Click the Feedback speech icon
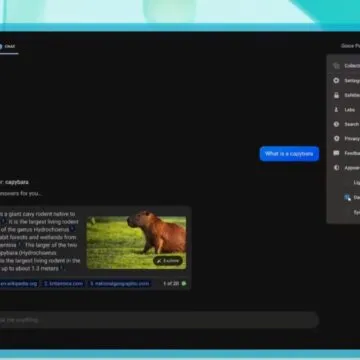Screen dimensions: 360x360 click(336, 153)
